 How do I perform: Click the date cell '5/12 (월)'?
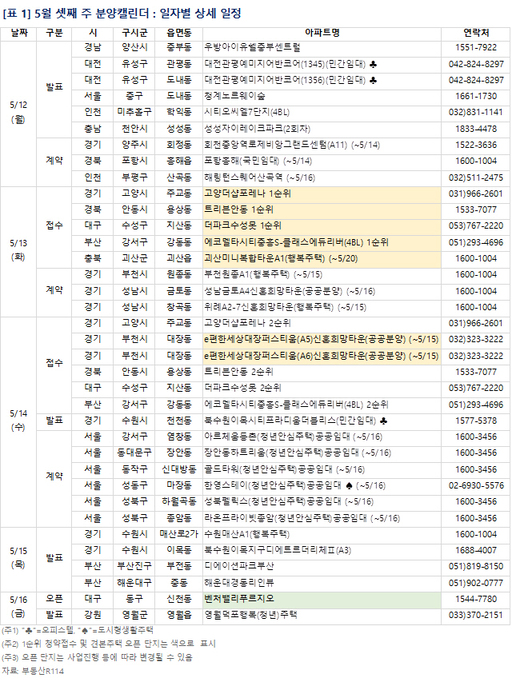pos(18,112)
